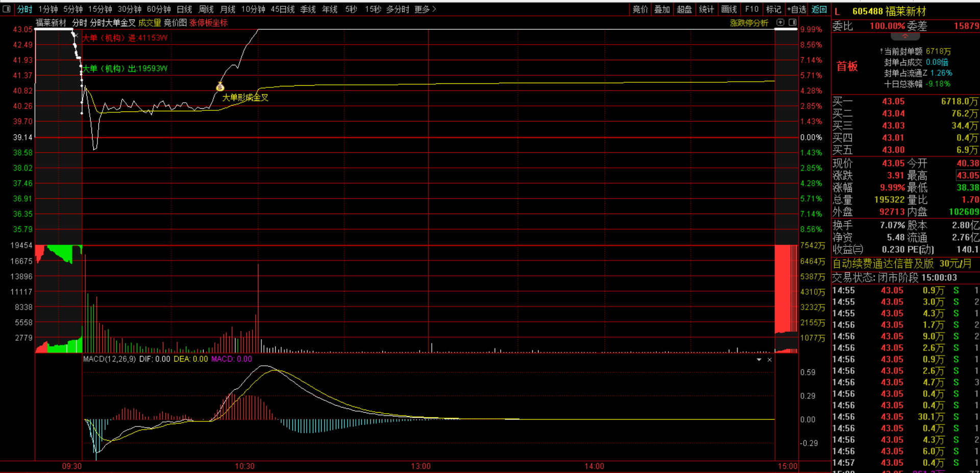Select the 5分钟 period tab
This screenshot has width=980, height=473.
(x=73, y=9)
